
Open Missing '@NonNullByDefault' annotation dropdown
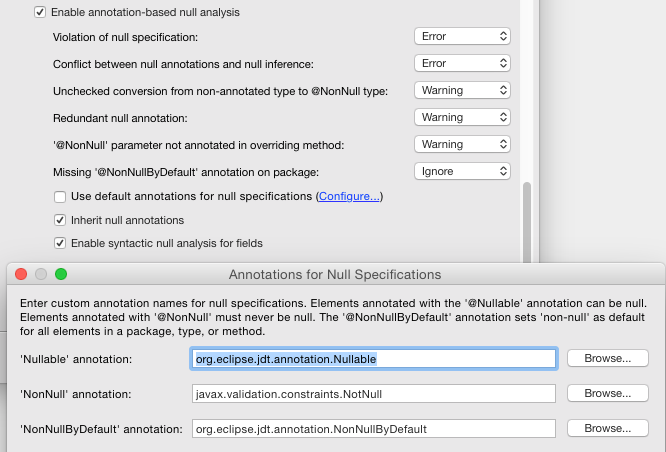pos(462,171)
